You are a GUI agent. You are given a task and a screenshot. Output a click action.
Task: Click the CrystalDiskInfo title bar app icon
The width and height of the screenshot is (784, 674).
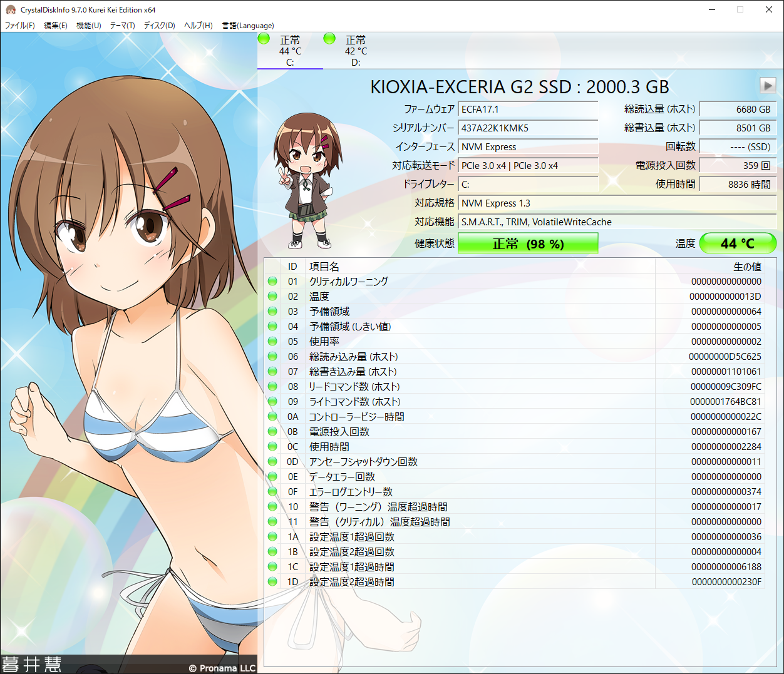tap(10, 9)
